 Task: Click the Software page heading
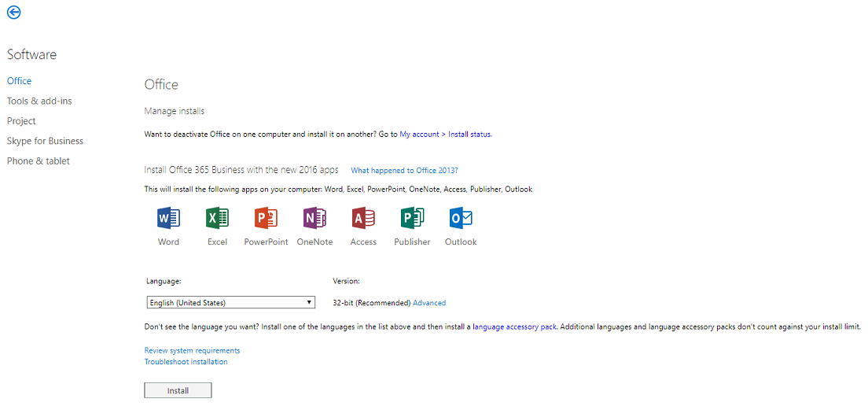tap(31, 54)
